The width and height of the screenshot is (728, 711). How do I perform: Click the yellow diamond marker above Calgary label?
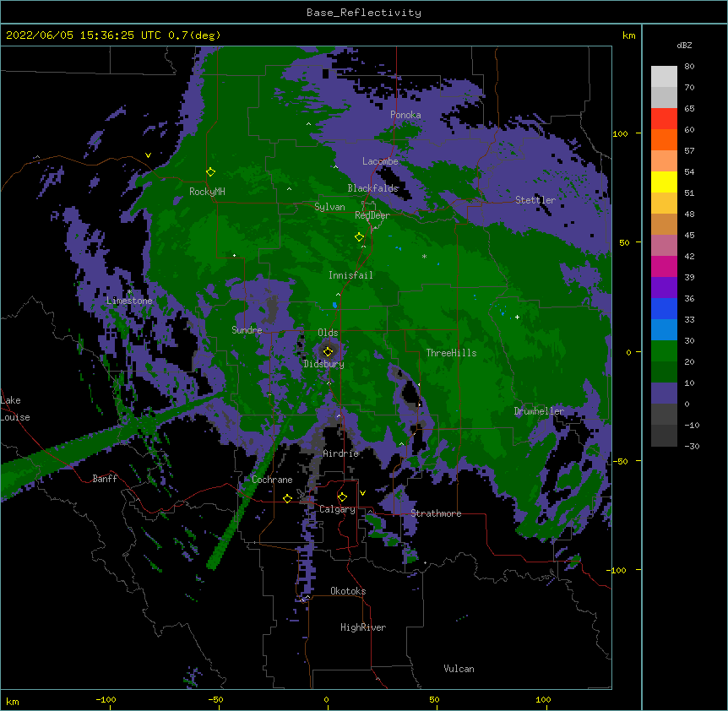click(x=342, y=497)
